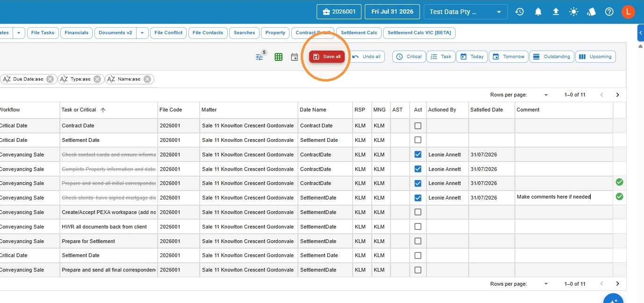Click the green grid export icon
644x303 pixels.
pyautogui.click(x=279, y=57)
